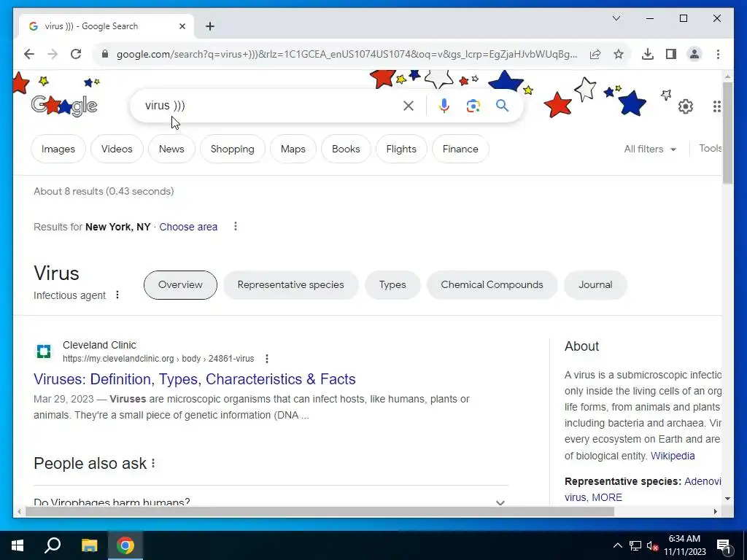Image resolution: width=747 pixels, height=560 pixels.
Task: Open the Windows Start menu
Action: (18, 545)
